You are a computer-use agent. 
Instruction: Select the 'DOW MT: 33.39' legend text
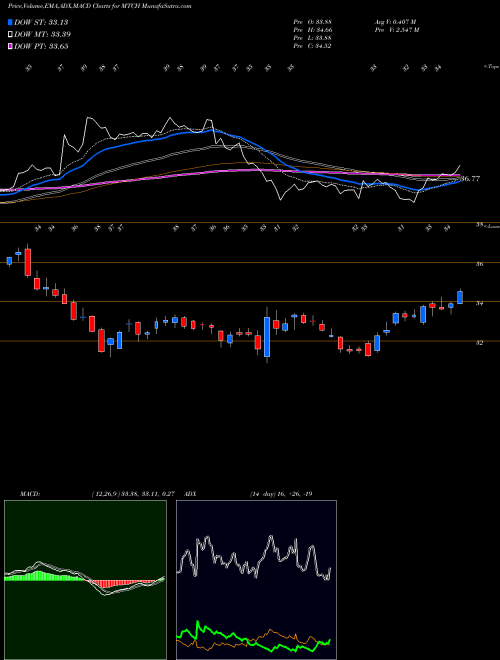tap(42, 35)
